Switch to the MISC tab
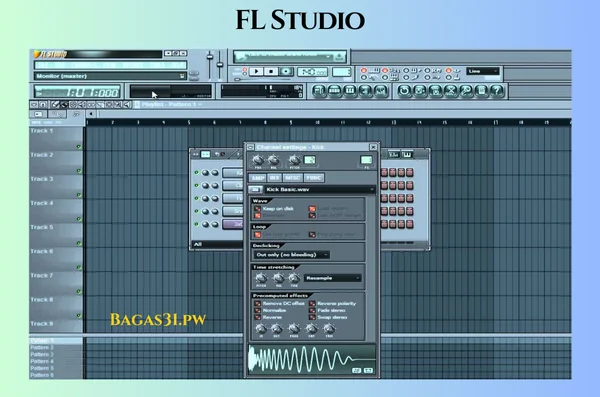 point(292,178)
